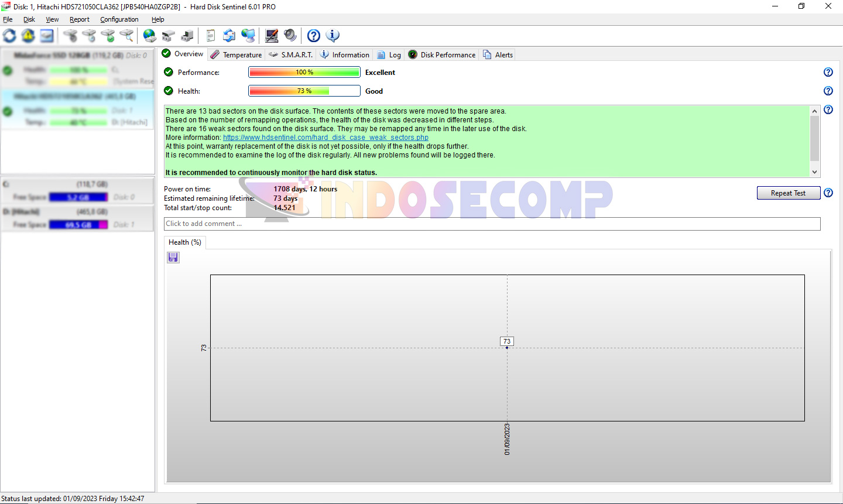The width and height of the screenshot is (843, 504).
Task: Open the Help menu
Action: pyautogui.click(x=158, y=19)
